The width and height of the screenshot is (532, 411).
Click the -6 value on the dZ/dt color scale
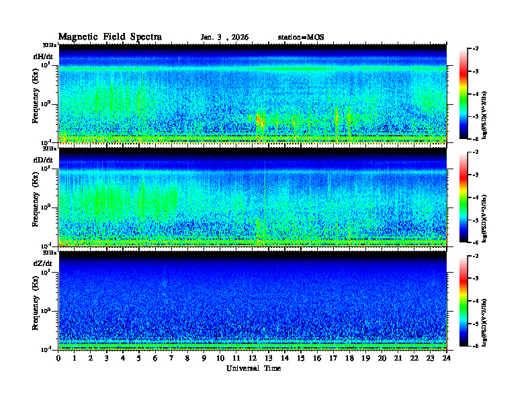coord(476,346)
